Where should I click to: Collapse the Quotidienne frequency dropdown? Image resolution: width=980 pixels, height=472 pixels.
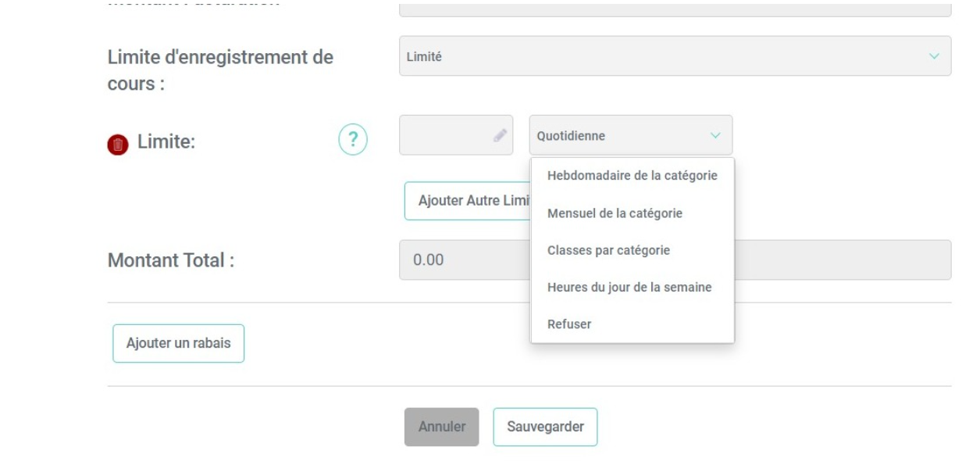pos(630,136)
